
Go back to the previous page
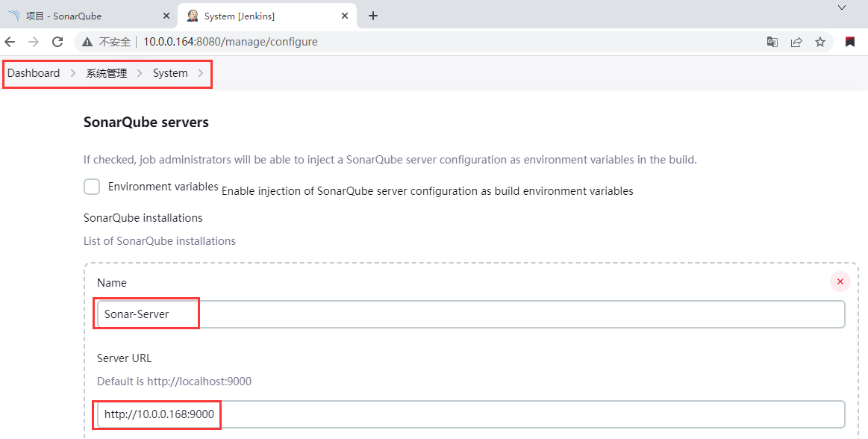point(10,42)
